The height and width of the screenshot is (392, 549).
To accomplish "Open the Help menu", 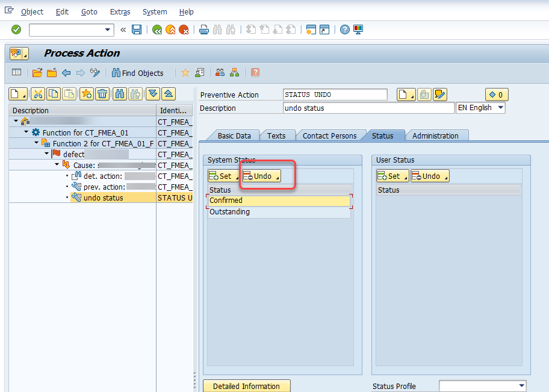I will coord(186,12).
